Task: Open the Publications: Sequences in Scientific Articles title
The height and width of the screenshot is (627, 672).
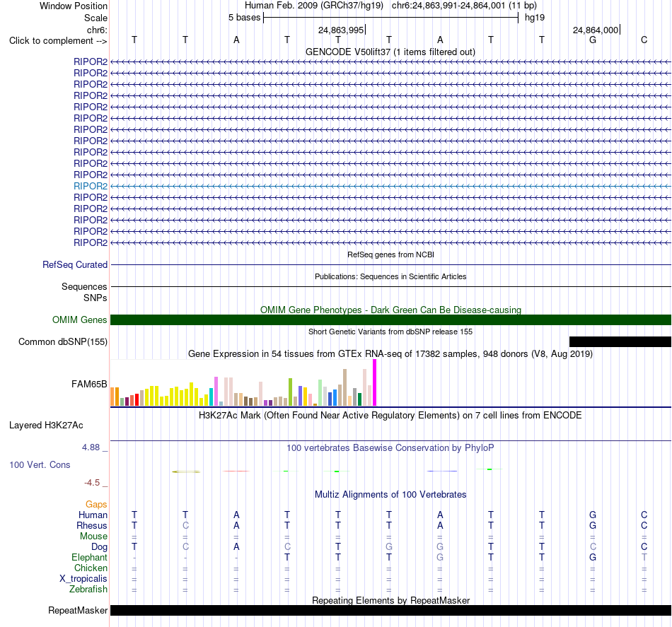Action: pyautogui.click(x=390, y=276)
